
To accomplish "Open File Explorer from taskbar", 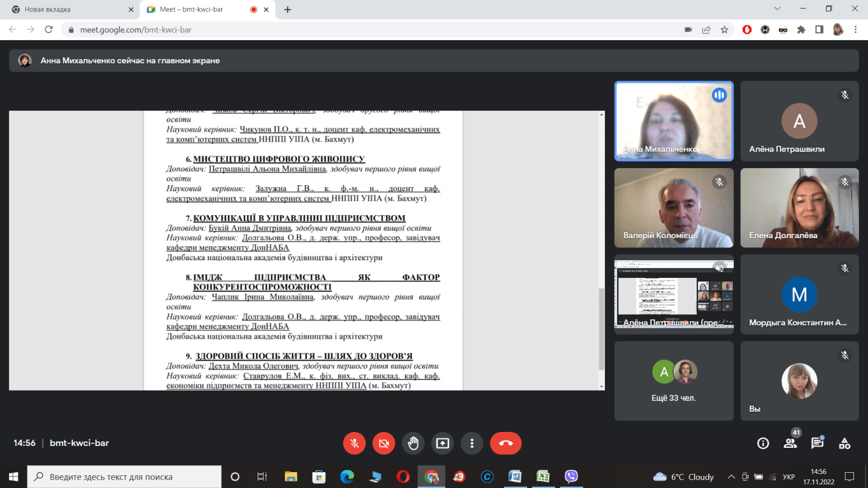I will (x=291, y=476).
